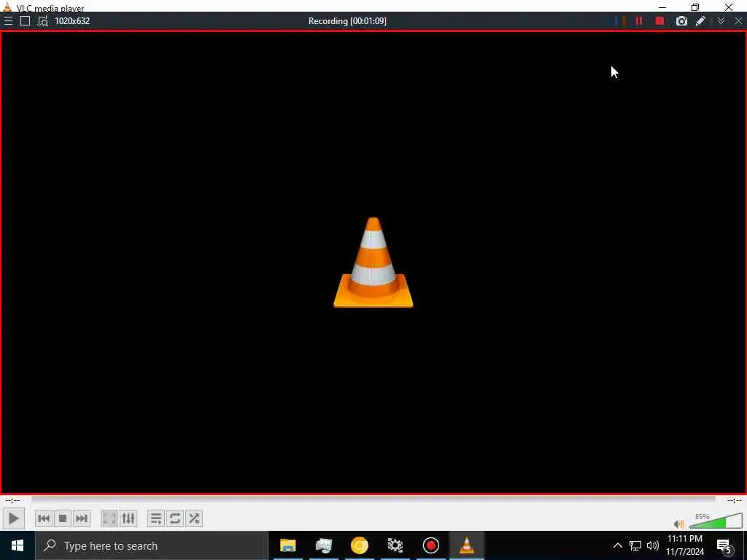Screen dimensions: 747x560
Task: Focus the taskbar search box
Action: (152, 545)
